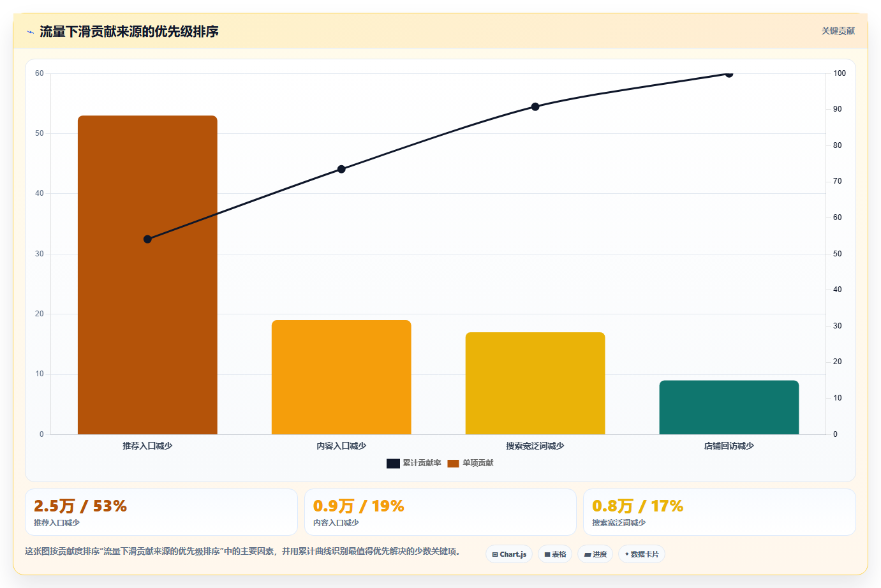Click the 数据卡片 tag chip
The width and height of the screenshot is (881, 588).
642,554
